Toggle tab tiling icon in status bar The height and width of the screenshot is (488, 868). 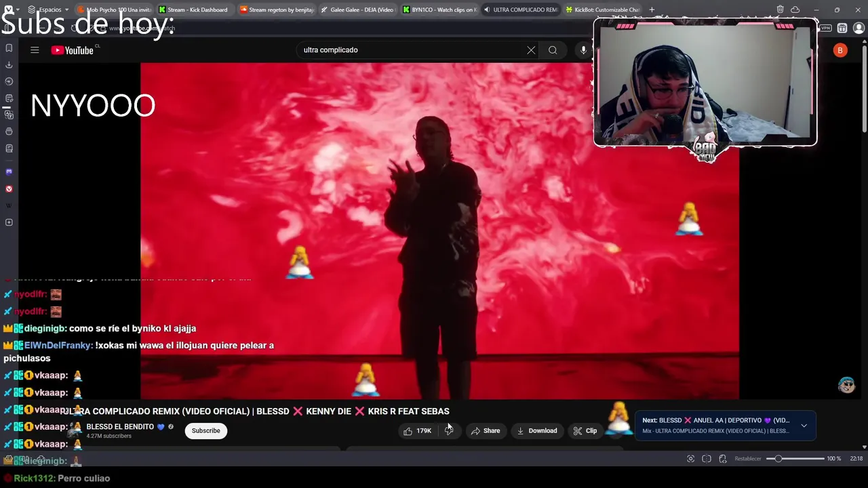[707, 459]
